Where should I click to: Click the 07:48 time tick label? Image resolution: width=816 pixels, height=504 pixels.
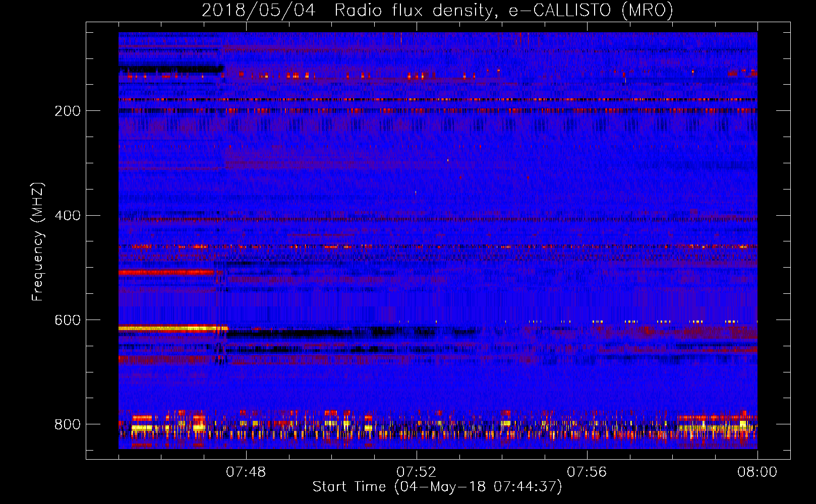246,472
